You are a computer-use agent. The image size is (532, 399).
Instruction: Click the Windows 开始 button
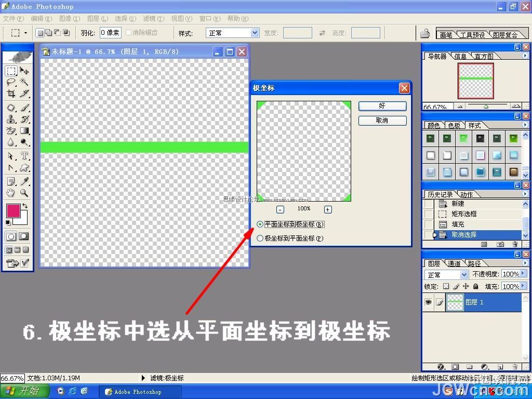24,391
